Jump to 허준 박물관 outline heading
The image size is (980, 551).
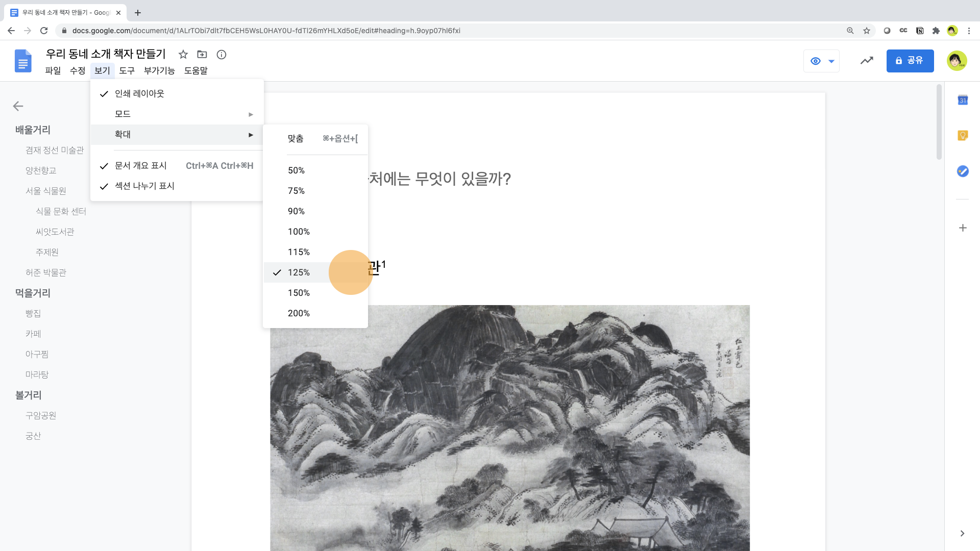pos(46,272)
